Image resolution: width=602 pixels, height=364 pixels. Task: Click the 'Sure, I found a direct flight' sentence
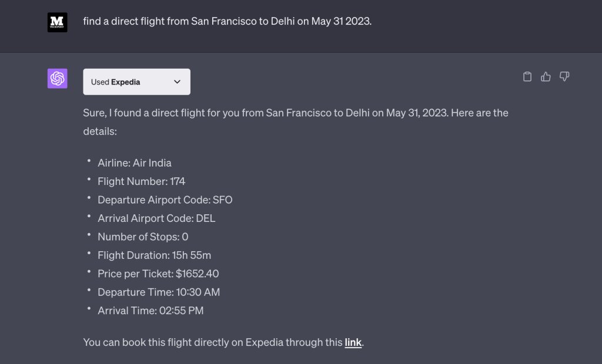295,113
